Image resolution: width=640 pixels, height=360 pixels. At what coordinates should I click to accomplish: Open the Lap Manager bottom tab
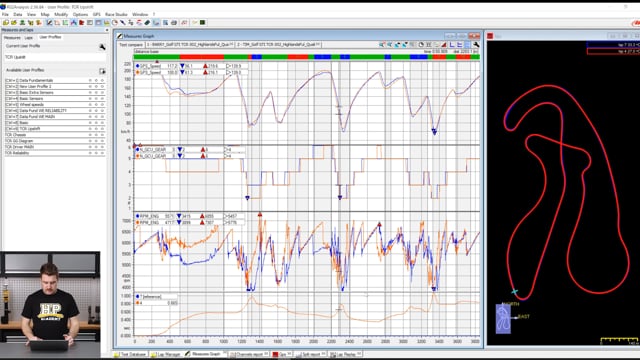point(166,354)
